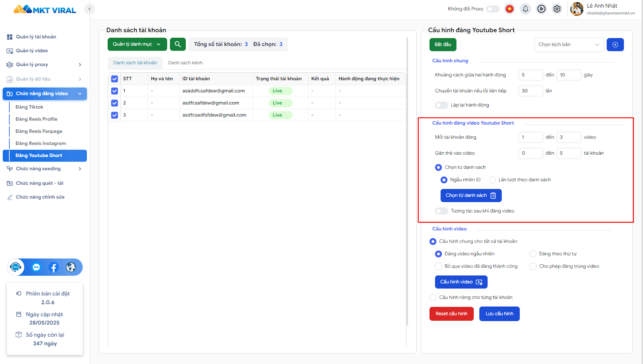
Task: Click the Khoảng cách maximum field showing 10
Action: pos(569,75)
